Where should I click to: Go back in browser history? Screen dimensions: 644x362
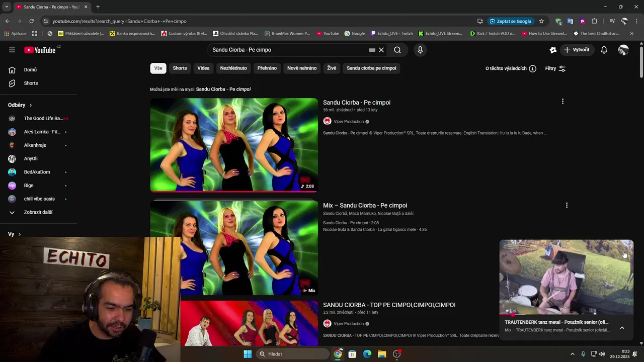tap(7, 21)
